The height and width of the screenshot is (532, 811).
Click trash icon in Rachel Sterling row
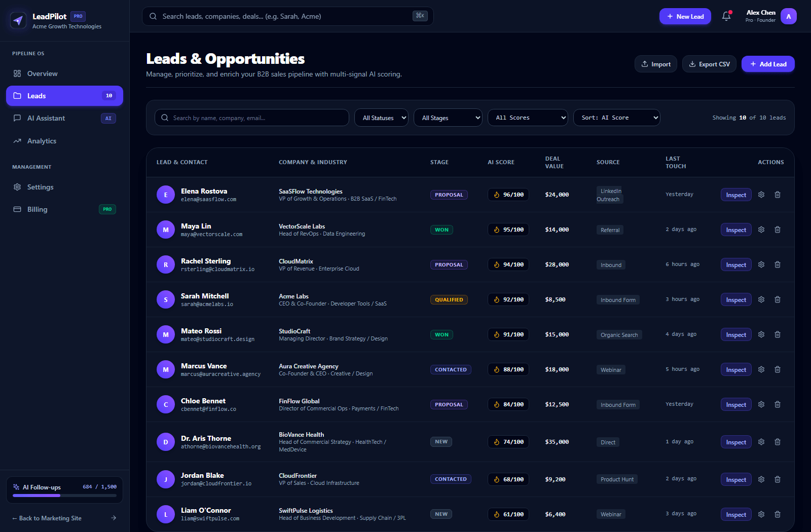[778, 264]
